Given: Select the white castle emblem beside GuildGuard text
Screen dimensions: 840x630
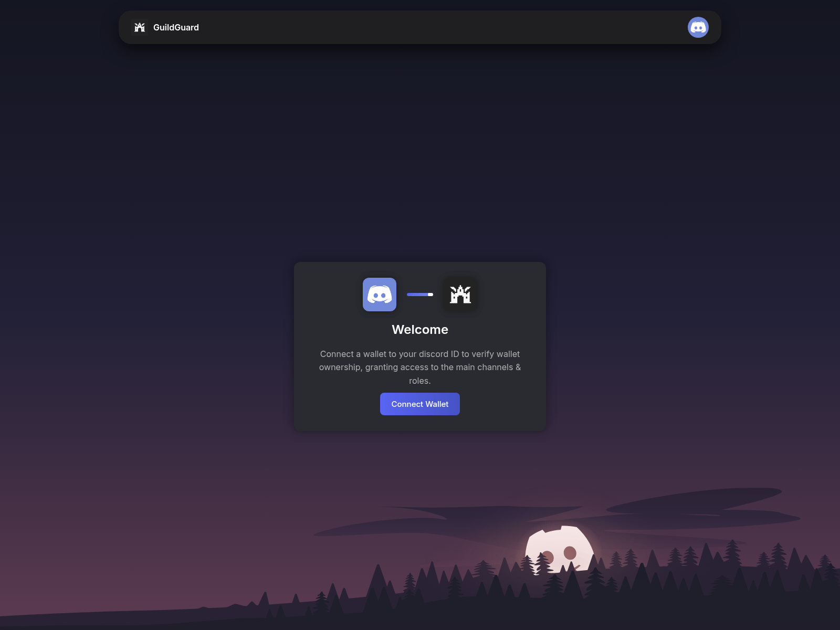Looking at the screenshot, I should click(x=140, y=27).
